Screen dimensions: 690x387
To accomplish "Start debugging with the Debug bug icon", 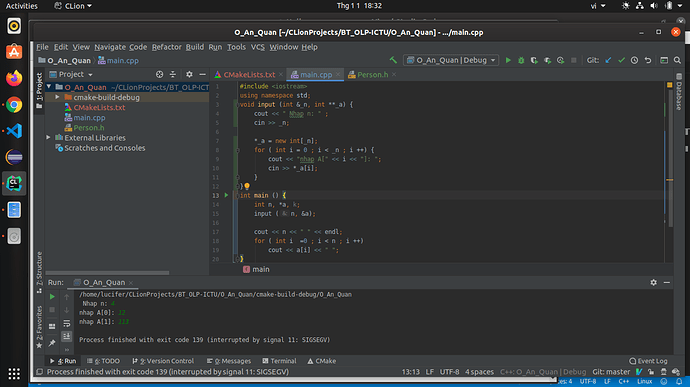I will coord(521,60).
